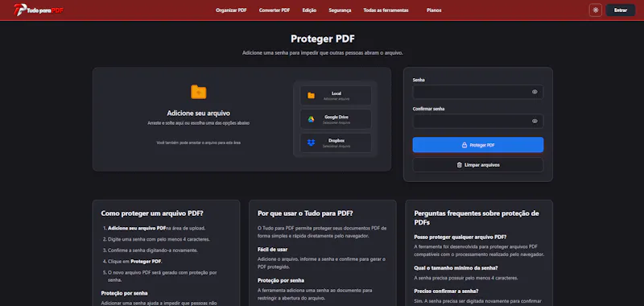This screenshot has width=644, height=306.
Task: Click the orange upload folder icon
Action: pos(199,92)
